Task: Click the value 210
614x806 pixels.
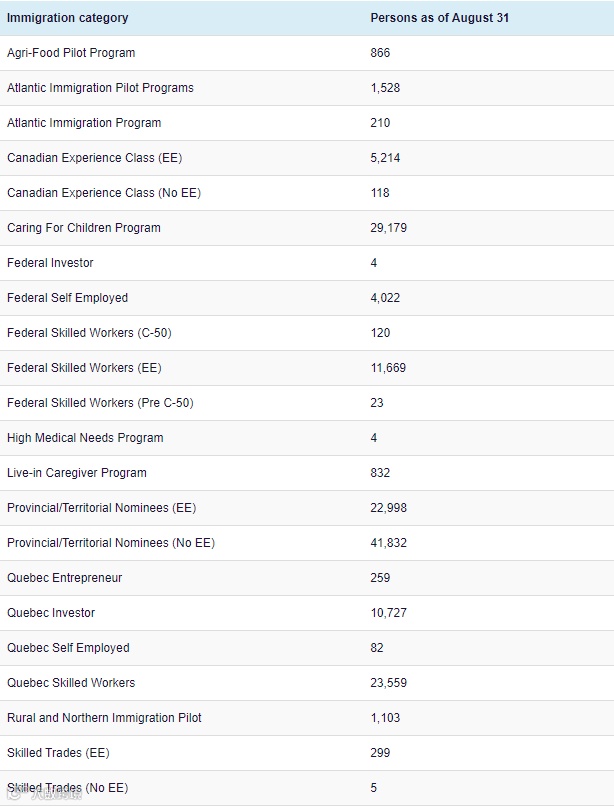Action: [x=380, y=123]
